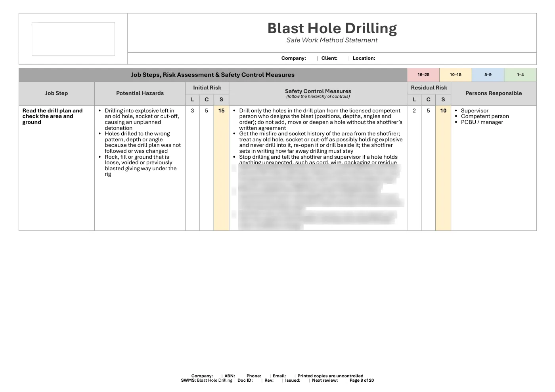The height and width of the screenshot is (392, 555).
Task: Click the initial risk consequence value '5'
Action: [x=207, y=111]
